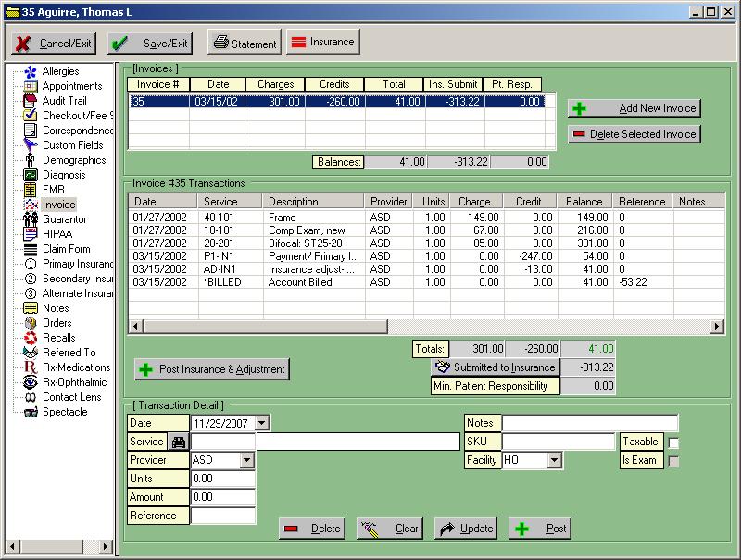Check the Is Exam checkbox
741x560 pixels.
[673, 461]
